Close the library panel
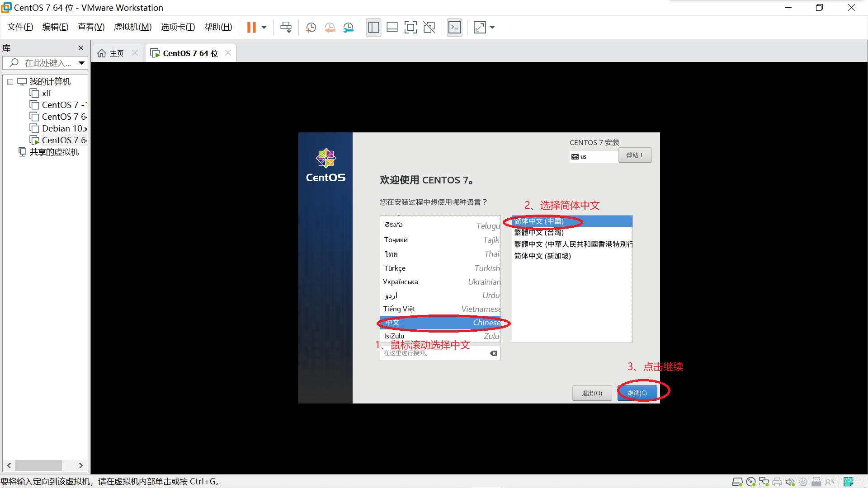This screenshot has height=488, width=868. point(80,48)
